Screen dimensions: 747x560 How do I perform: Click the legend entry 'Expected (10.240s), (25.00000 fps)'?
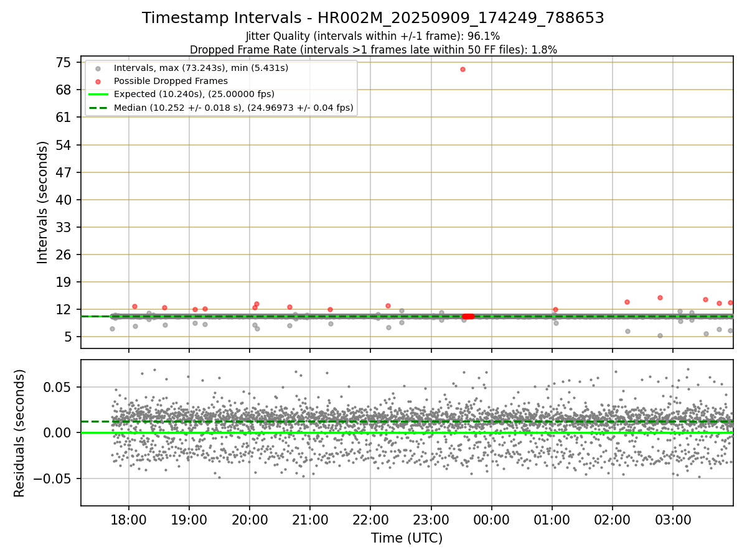tap(194, 95)
